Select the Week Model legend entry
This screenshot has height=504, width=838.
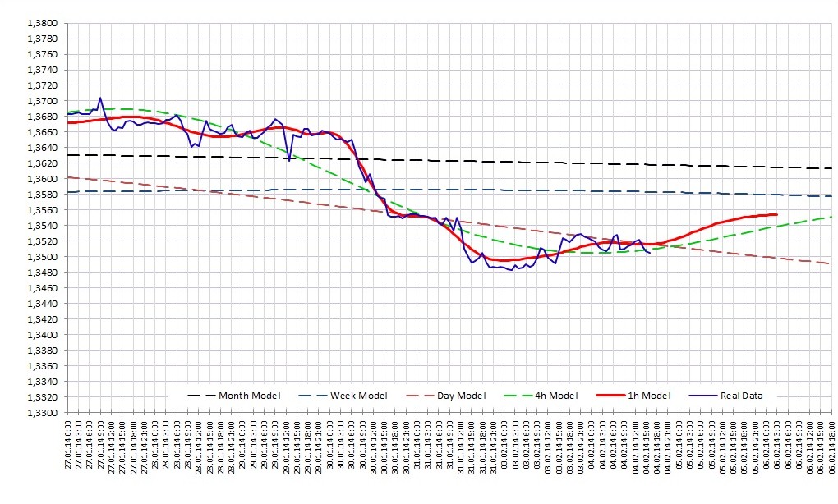[343, 396]
